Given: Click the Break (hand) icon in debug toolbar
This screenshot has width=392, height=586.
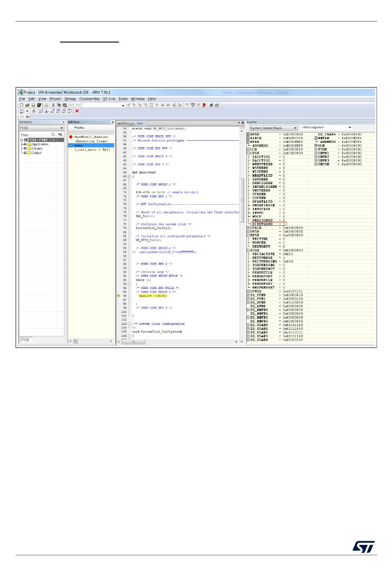Looking at the screenshot, I should tap(34, 111).
